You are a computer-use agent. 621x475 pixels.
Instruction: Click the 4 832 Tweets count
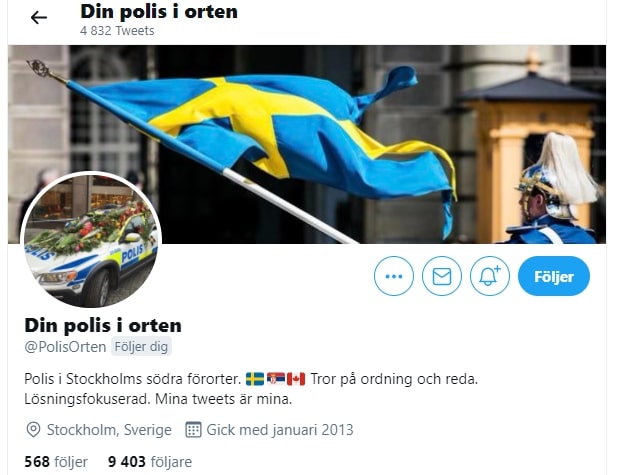(x=117, y=31)
